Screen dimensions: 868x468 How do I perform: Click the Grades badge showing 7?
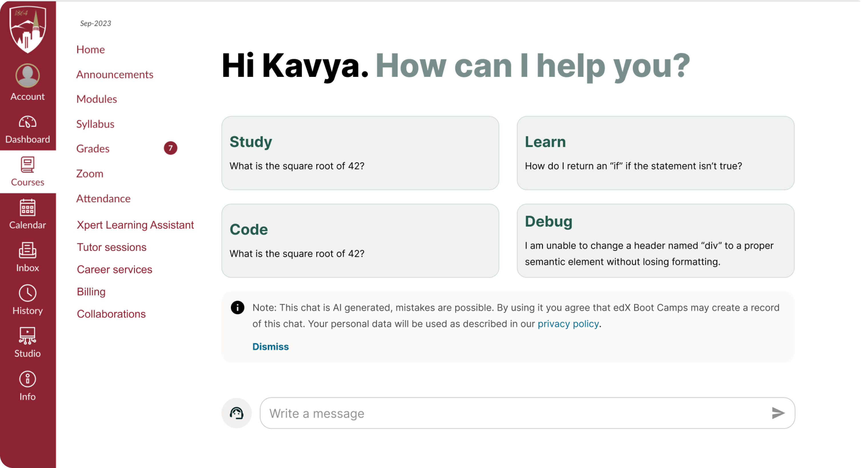[x=171, y=148]
